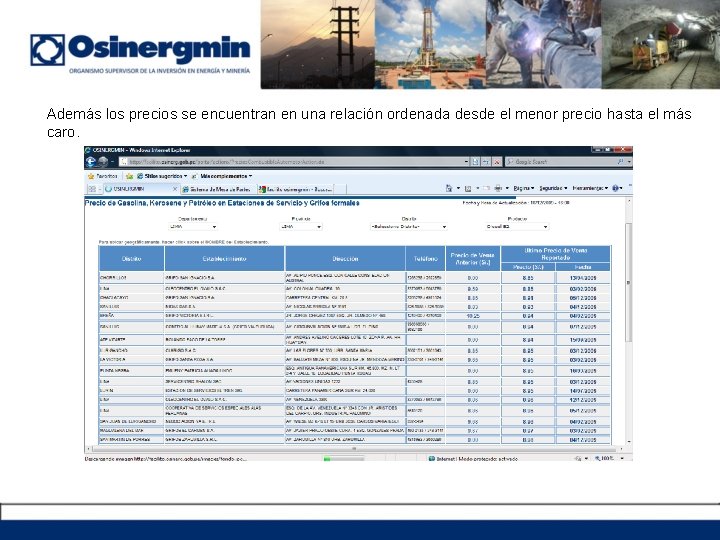Image resolution: width=720 pixels, height=540 pixels.
Task: Click the Establecimiento column header
Action: (225, 259)
